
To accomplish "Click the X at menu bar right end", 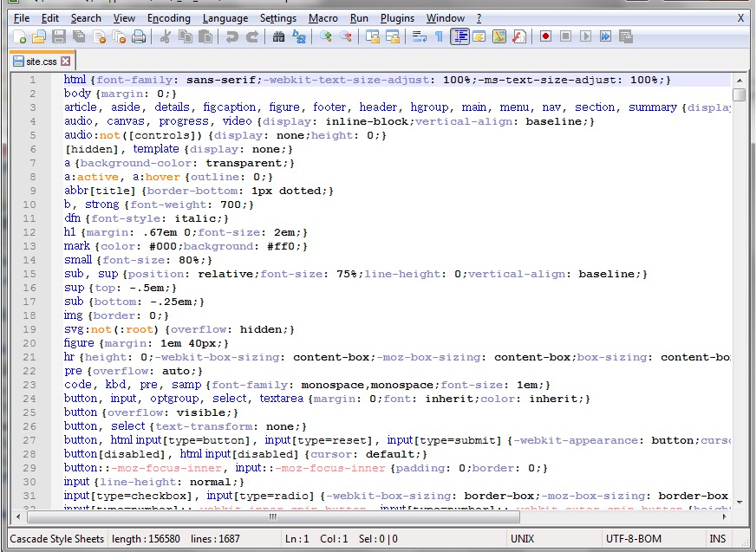I will [x=740, y=18].
